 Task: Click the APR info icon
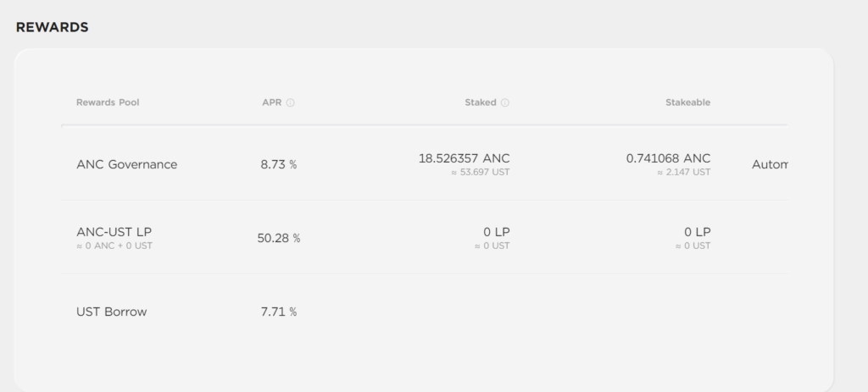pos(290,103)
